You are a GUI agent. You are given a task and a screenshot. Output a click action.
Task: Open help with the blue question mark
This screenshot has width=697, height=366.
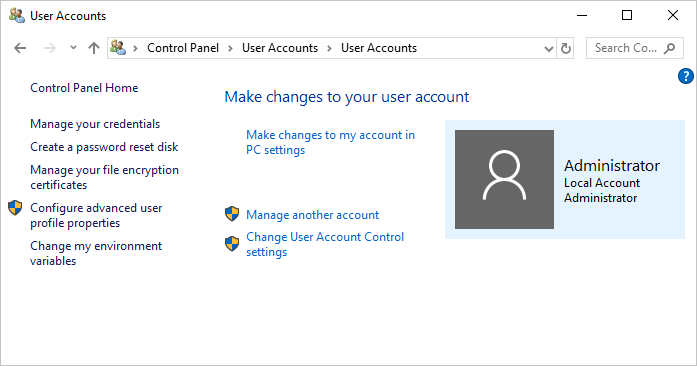(685, 76)
